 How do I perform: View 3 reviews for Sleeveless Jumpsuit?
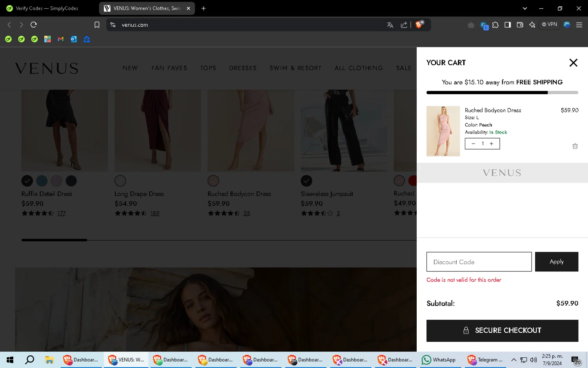click(x=338, y=213)
